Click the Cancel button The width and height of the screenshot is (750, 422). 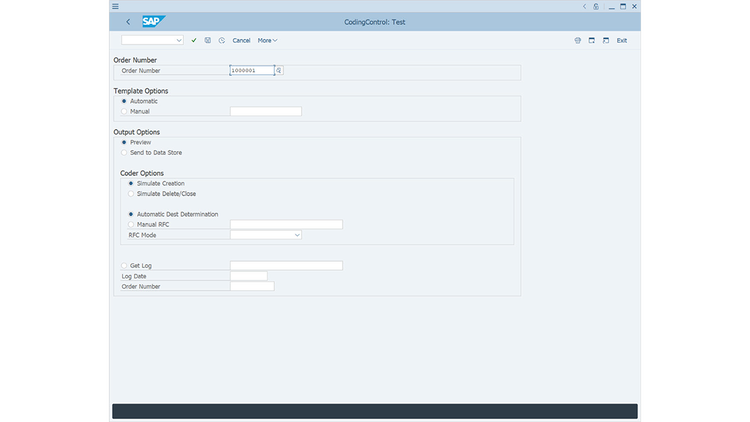coord(241,41)
